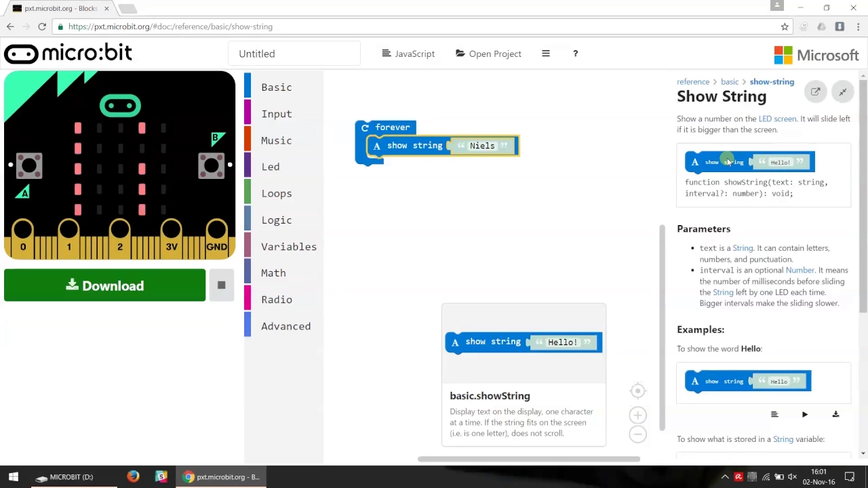Viewport: 868px width, 488px height.
Task: Show hidden system tray icons
Action: 725,476
